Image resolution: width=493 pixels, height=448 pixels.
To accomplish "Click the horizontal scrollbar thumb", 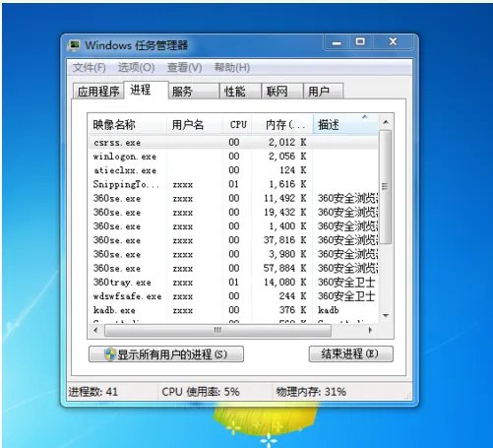I will 217,330.
